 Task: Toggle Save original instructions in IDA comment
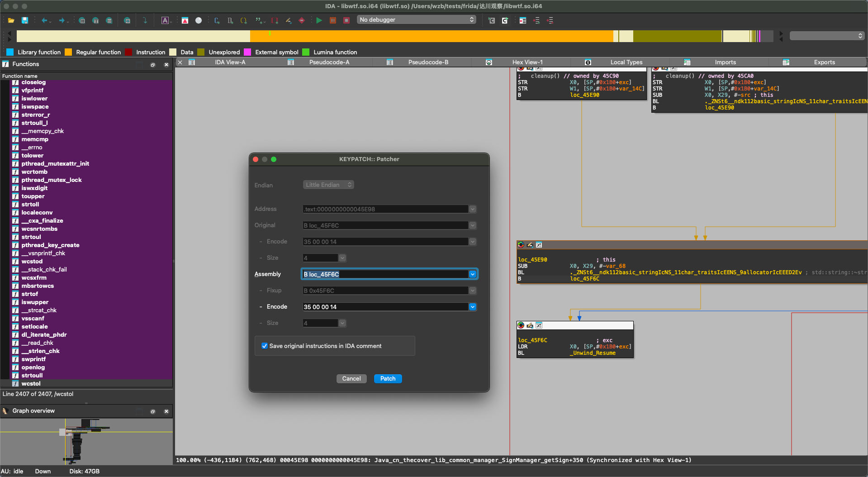265,346
